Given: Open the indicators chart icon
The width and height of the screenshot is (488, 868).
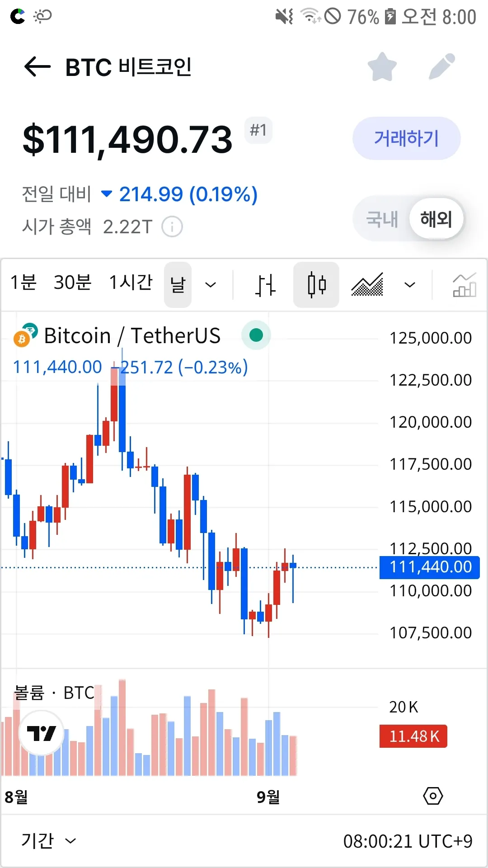Looking at the screenshot, I should click(x=464, y=285).
